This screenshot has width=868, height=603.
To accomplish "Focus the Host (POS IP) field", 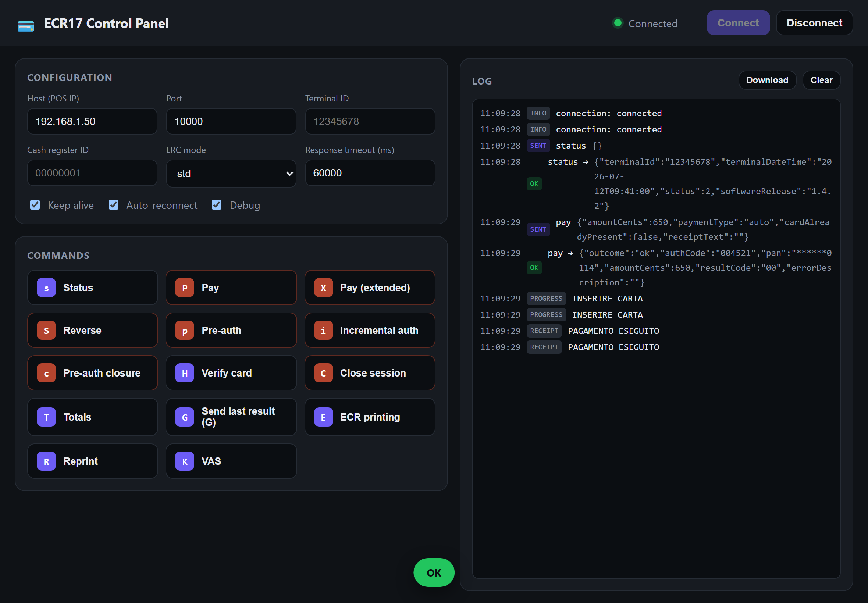I will point(92,121).
